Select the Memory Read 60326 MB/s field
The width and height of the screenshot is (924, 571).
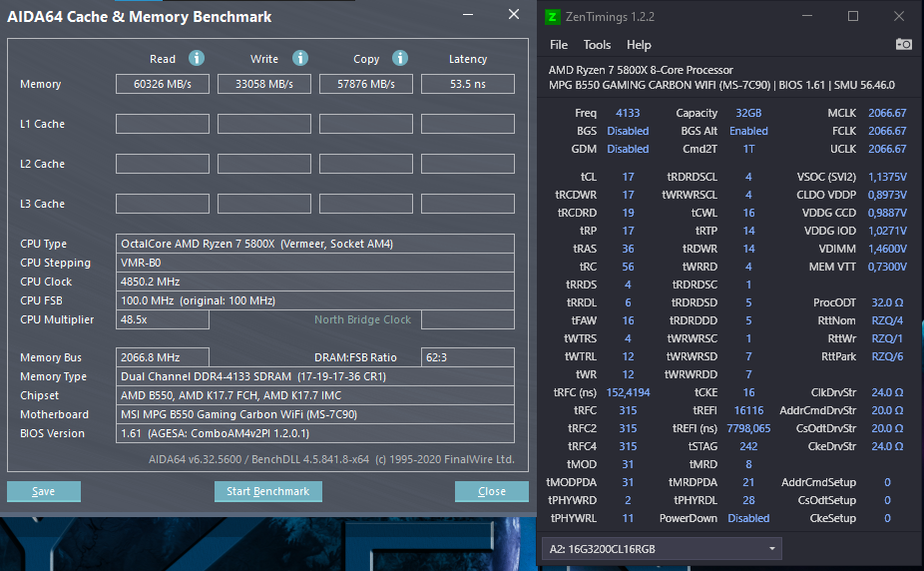point(163,84)
